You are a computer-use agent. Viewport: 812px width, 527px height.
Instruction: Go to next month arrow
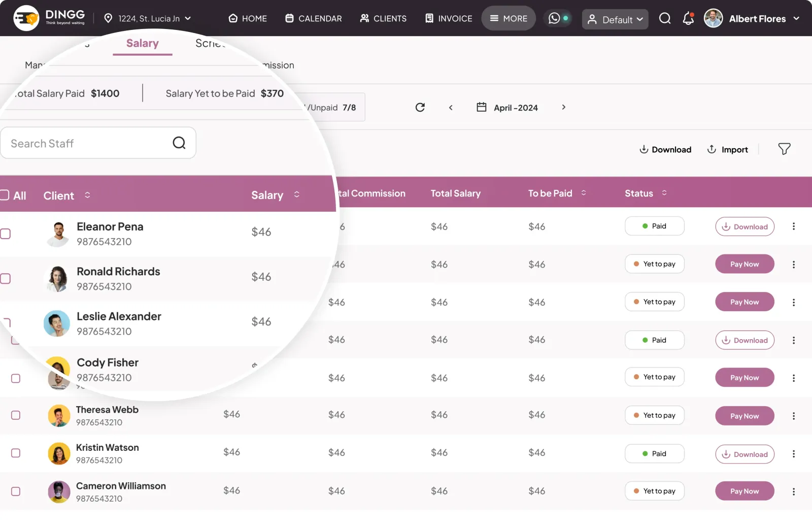click(x=563, y=107)
